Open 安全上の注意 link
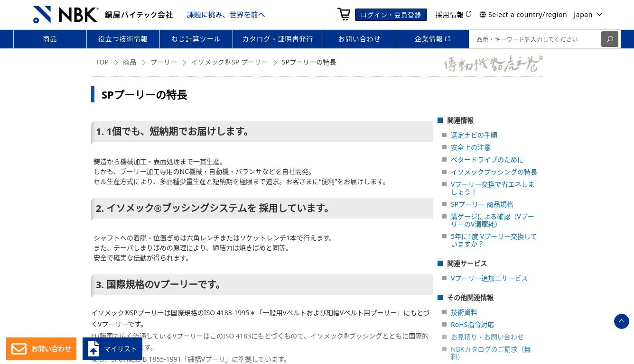The height and width of the screenshot is (364, 634). (471, 147)
